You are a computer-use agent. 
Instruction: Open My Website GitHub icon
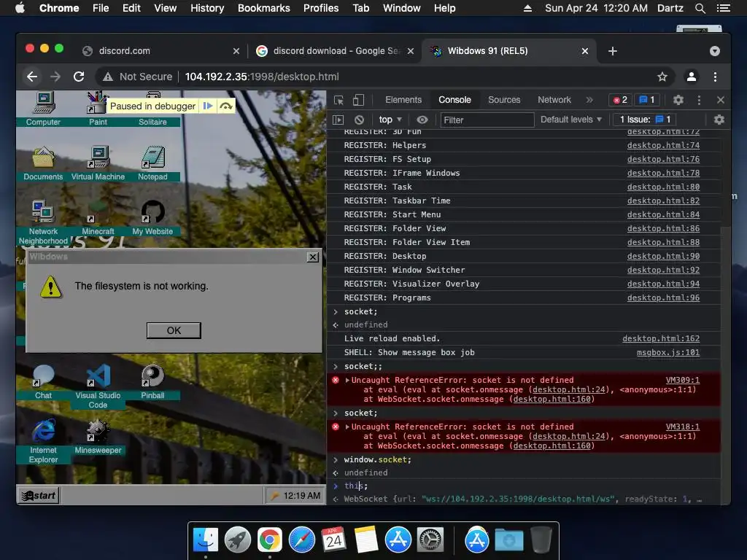[x=152, y=218]
